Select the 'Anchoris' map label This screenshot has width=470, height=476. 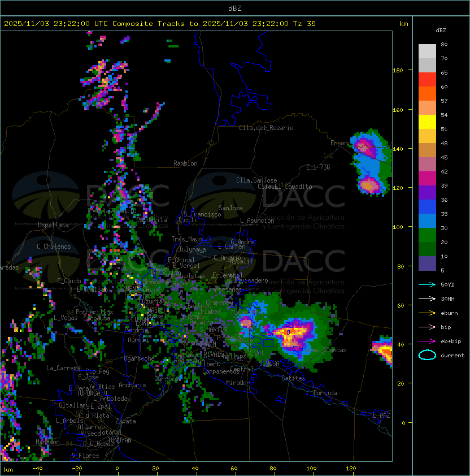(132, 385)
